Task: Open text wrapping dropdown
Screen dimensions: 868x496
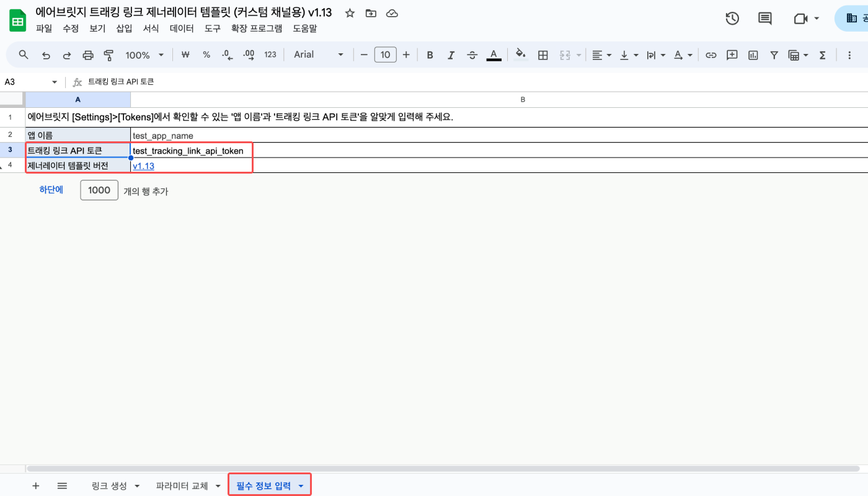Action: click(655, 55)
